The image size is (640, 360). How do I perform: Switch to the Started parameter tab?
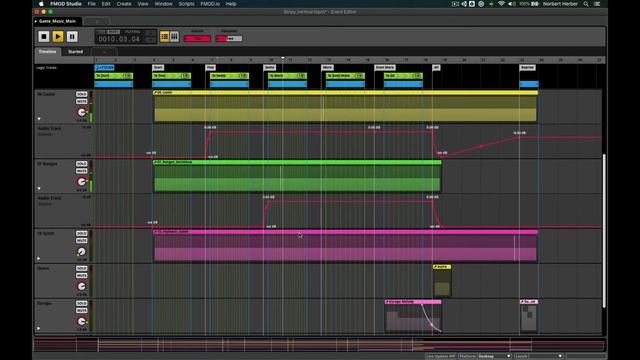[76, 52]
